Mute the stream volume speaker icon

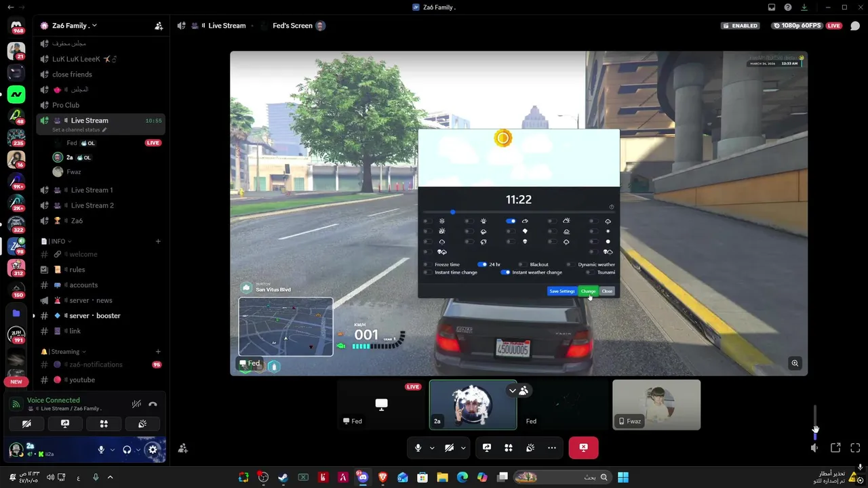[x=815, y=448]
